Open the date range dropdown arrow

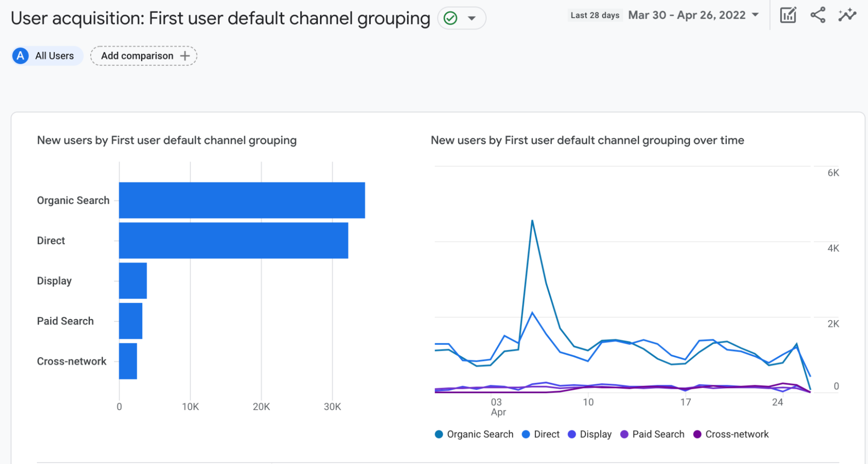click(756, 15)
